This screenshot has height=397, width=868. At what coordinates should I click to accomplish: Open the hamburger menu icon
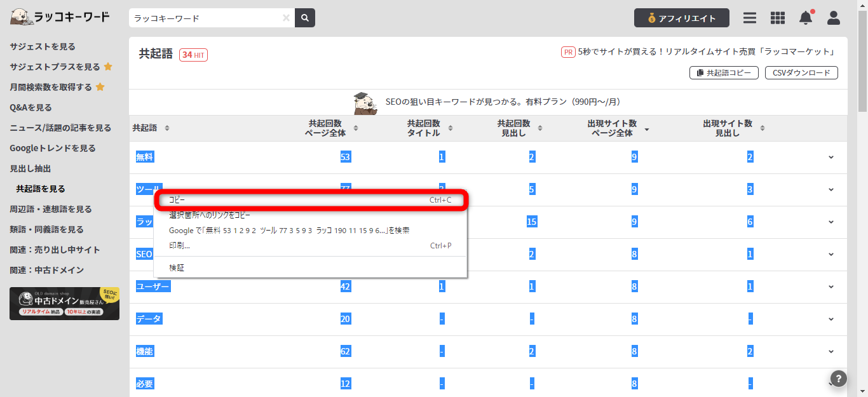click(750, 18)
